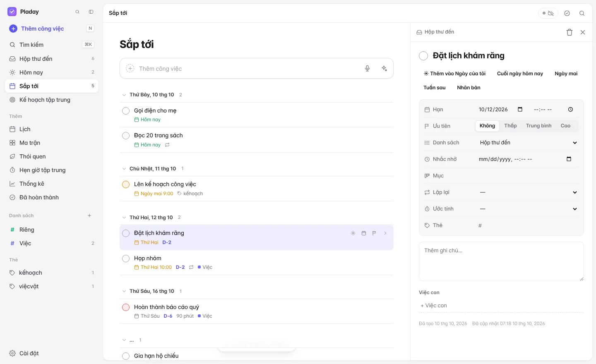Go to the Hôm nay view
The width and height of the screenshot is (596, 364).
coord(52,72)
